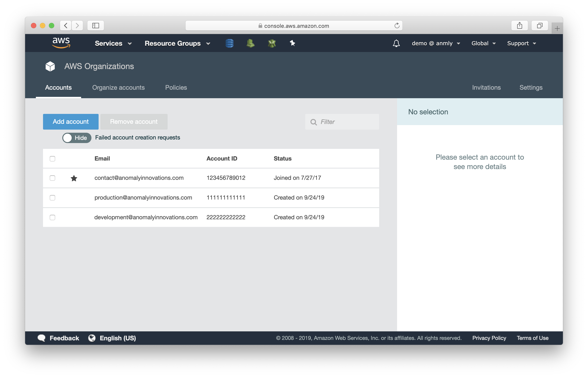Switch to the Organize accounts tab
The height and width of the screenshot is (378, 588).
pyautogui.click(x=119, y=87)
